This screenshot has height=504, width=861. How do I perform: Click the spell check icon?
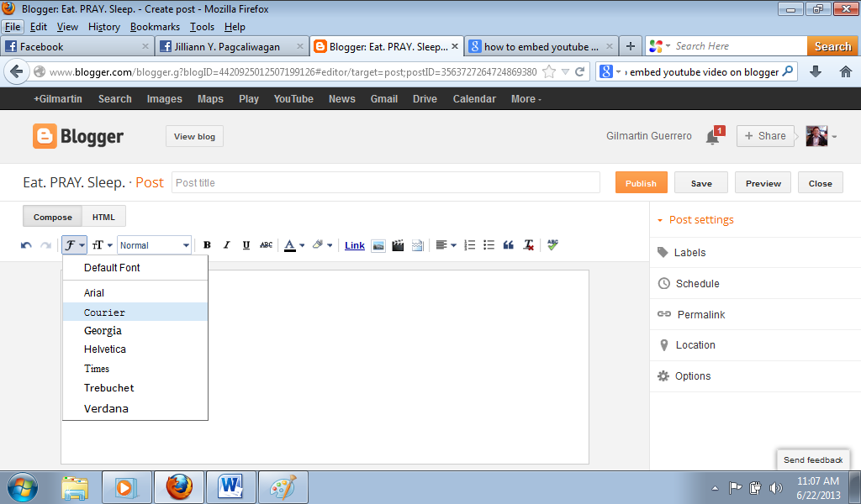click(552, 245)
